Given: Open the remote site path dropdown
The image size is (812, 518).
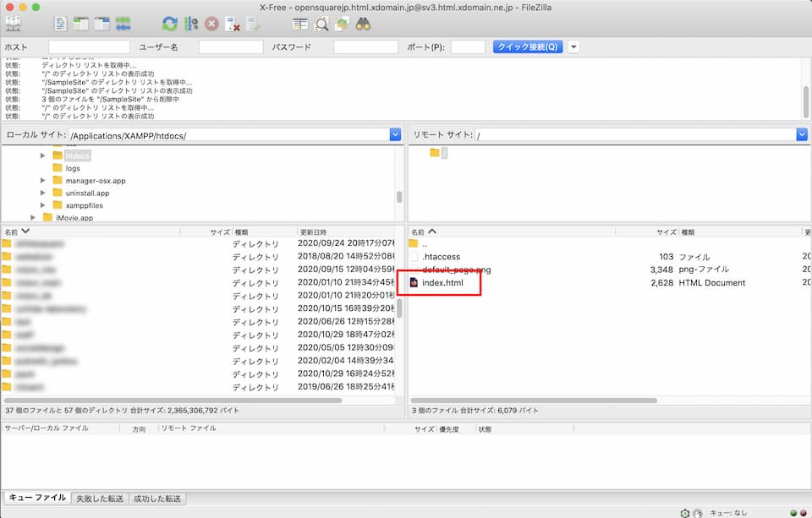Looking at the screenshot, I should 802,134.
